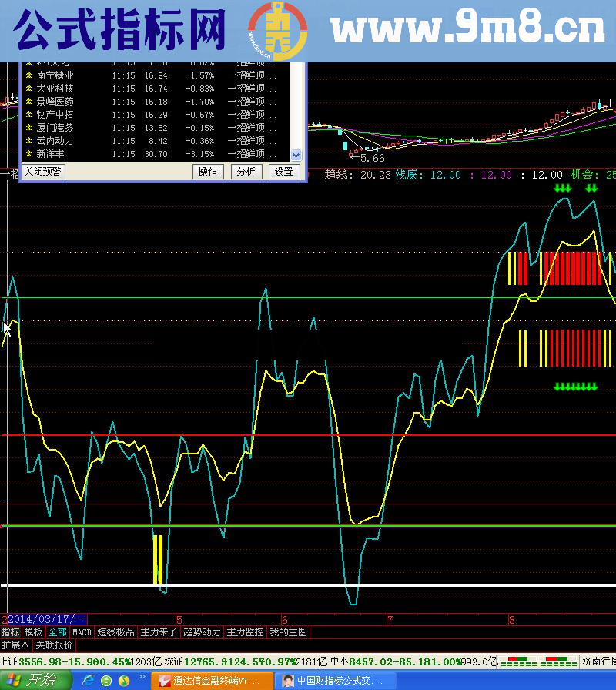Click the 设置 settings button
This screenshot has width=616, height=690.
(284, 172)
